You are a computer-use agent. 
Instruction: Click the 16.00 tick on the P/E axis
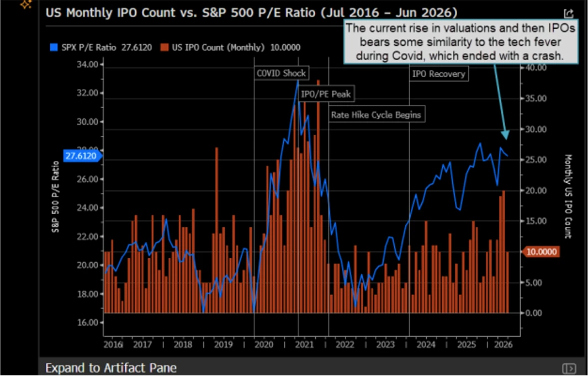coord(87,323)
